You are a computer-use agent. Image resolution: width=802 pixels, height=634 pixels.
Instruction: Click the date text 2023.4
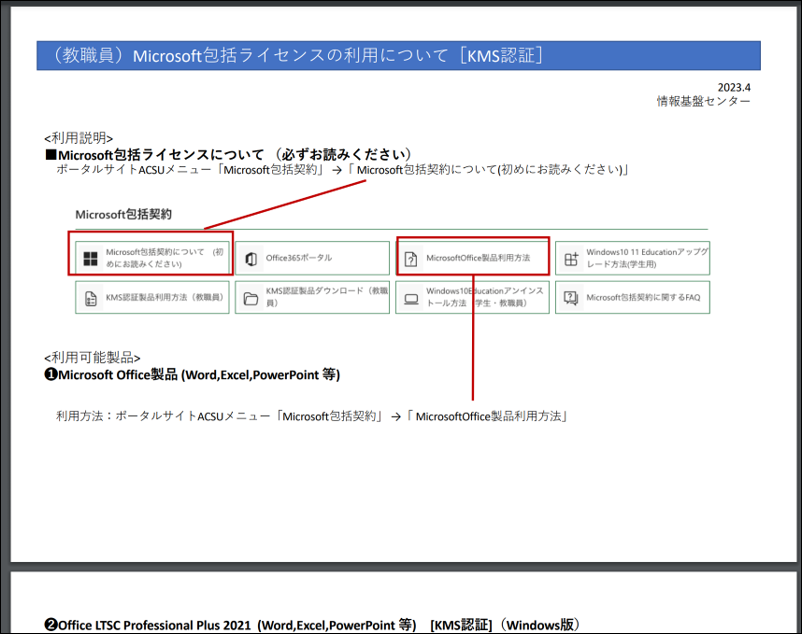(734, 87)
